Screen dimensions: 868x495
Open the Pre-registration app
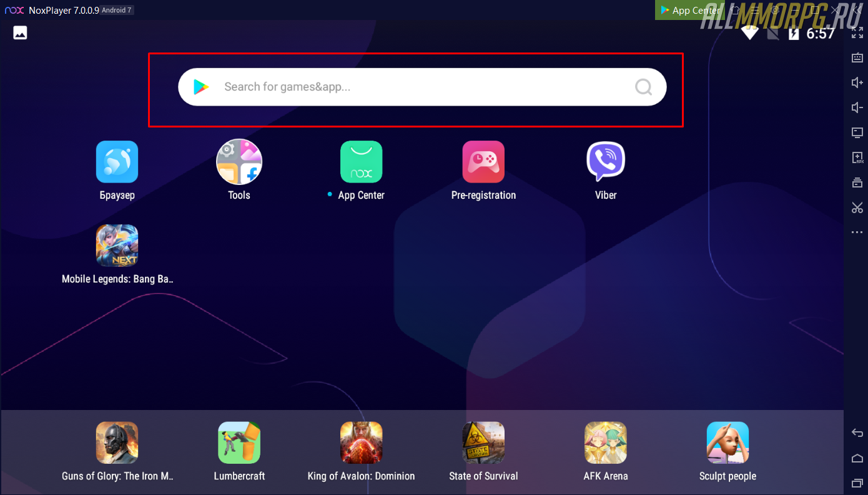click(x=483, y=162)
